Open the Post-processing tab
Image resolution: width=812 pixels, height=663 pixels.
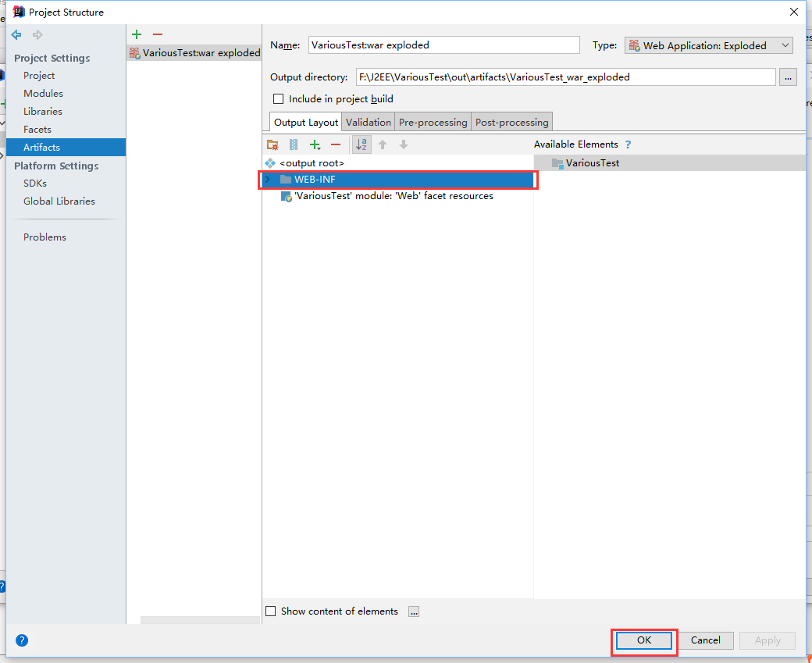tap(511, 122)
